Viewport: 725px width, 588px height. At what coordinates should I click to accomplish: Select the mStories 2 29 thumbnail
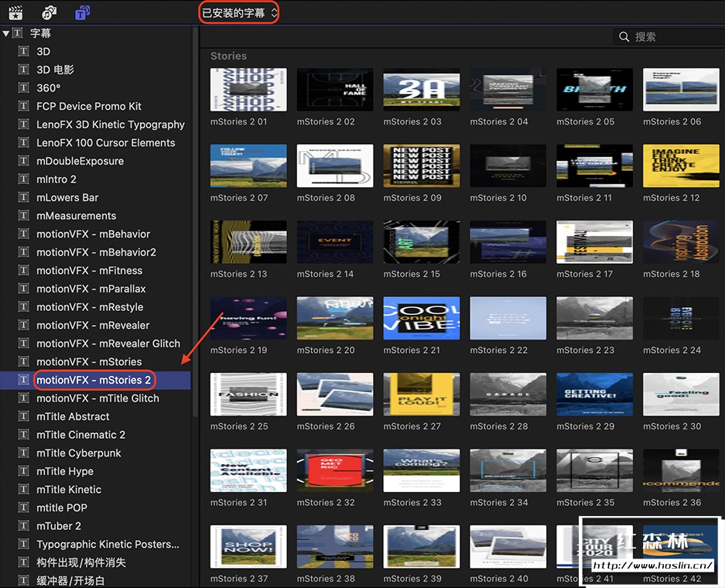coord(594,395)
